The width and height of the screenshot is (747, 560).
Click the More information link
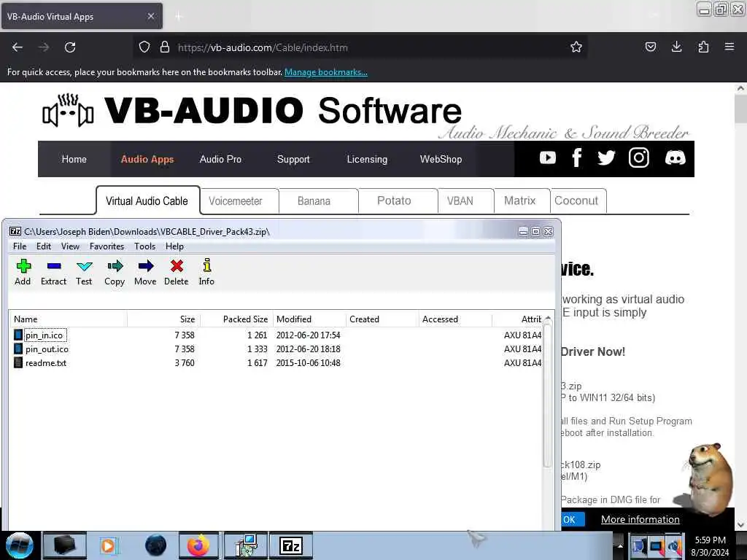coord(640,519)
